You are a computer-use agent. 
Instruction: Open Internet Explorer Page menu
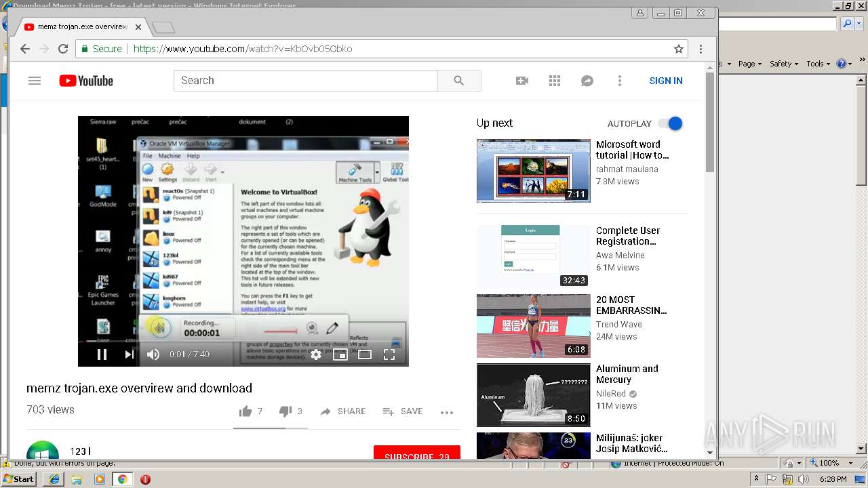[x=749, y=64]
